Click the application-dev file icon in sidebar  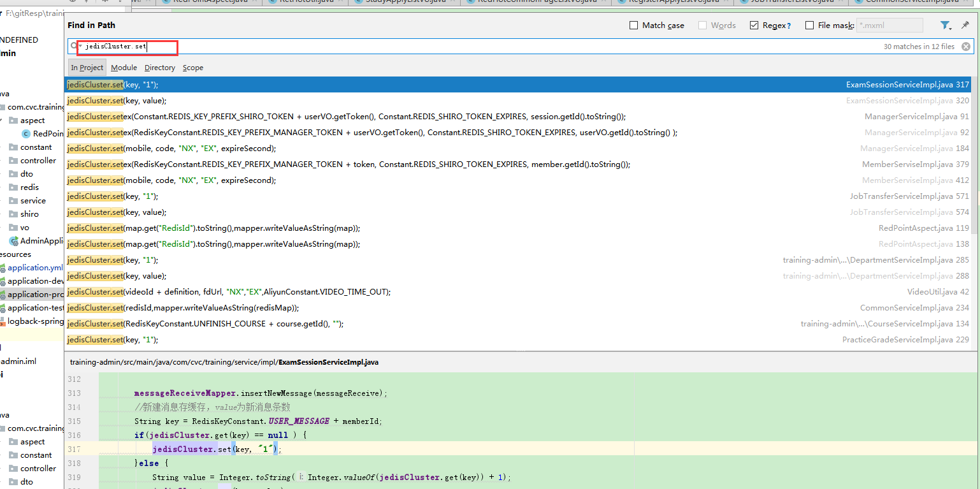4,281
